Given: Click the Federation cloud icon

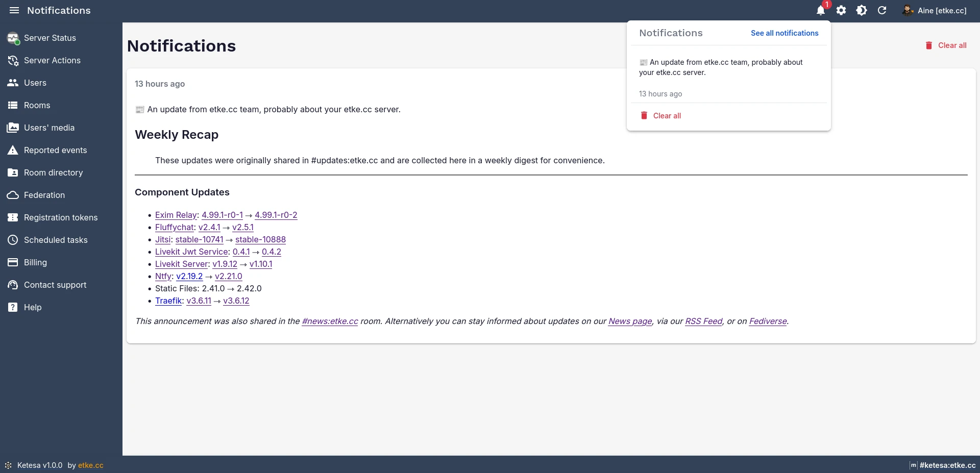Looking at the screenshot, I should point(13,195).
